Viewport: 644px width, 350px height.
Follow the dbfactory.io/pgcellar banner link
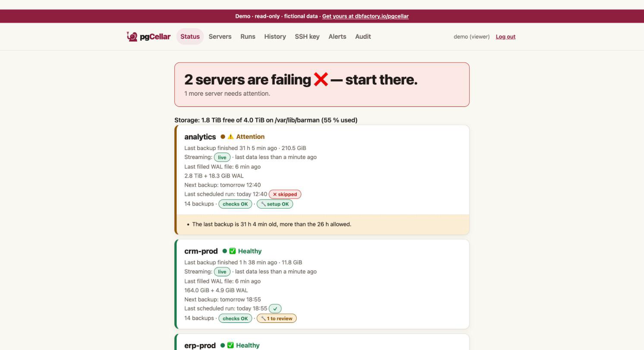click(365, 16)
